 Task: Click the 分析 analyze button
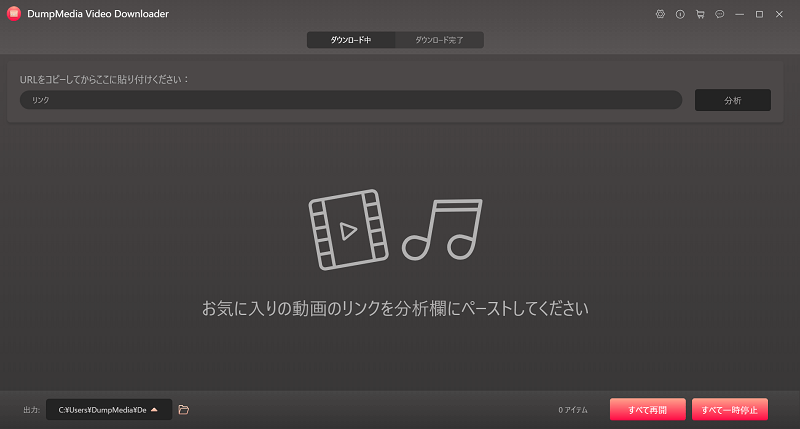(733, 100)
